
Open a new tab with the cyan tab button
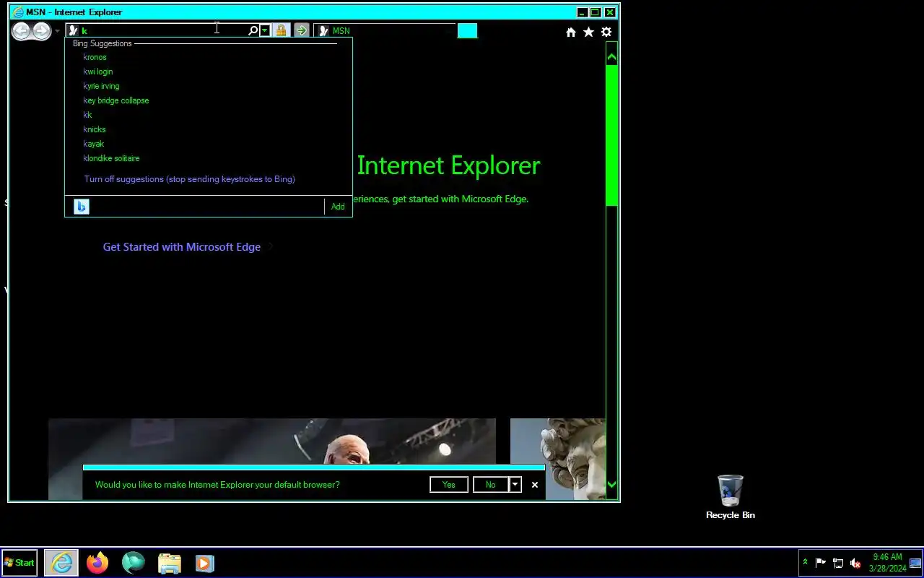click(x=467, y=30)
